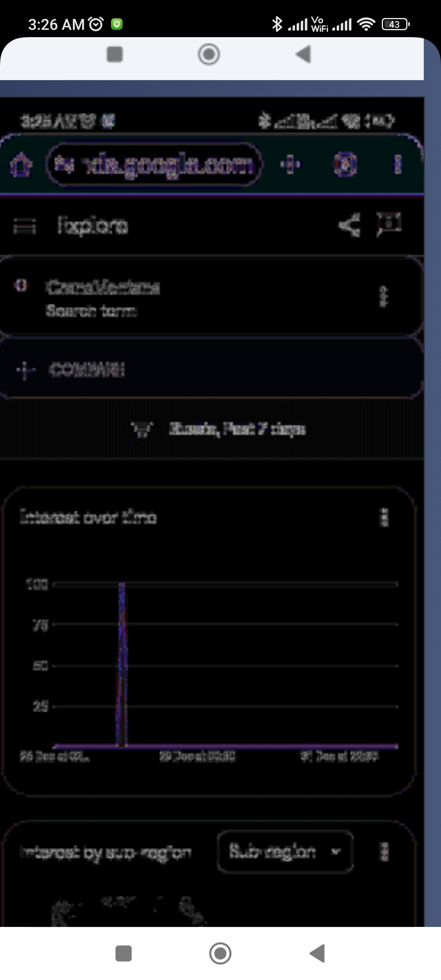This screenshot has width=441, height=980.
Task: Tap the Android back button at bottom
Action: point(317,953)
